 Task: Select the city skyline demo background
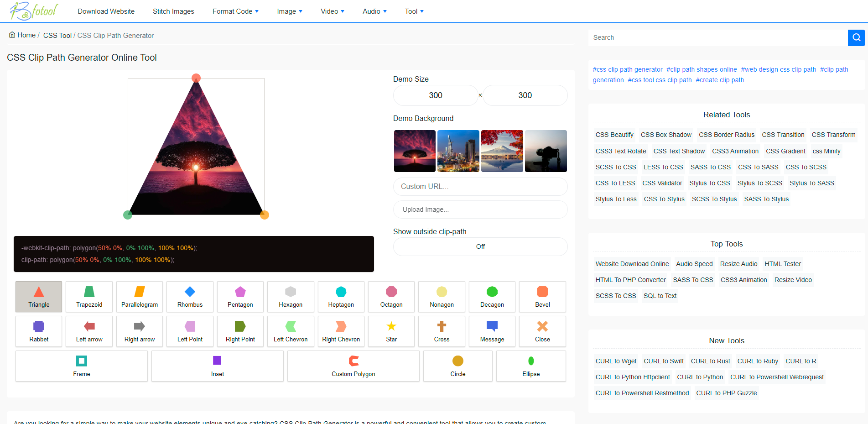(x=458, y=151)
